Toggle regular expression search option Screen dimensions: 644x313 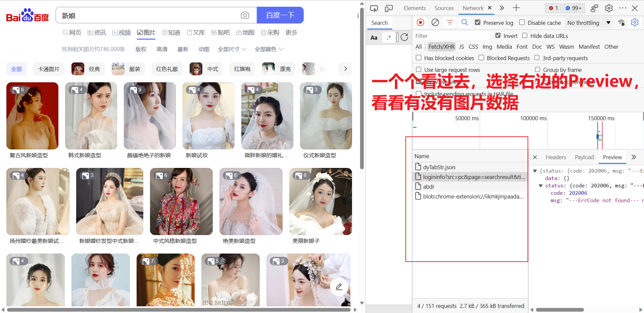click(x=389, y=38)
